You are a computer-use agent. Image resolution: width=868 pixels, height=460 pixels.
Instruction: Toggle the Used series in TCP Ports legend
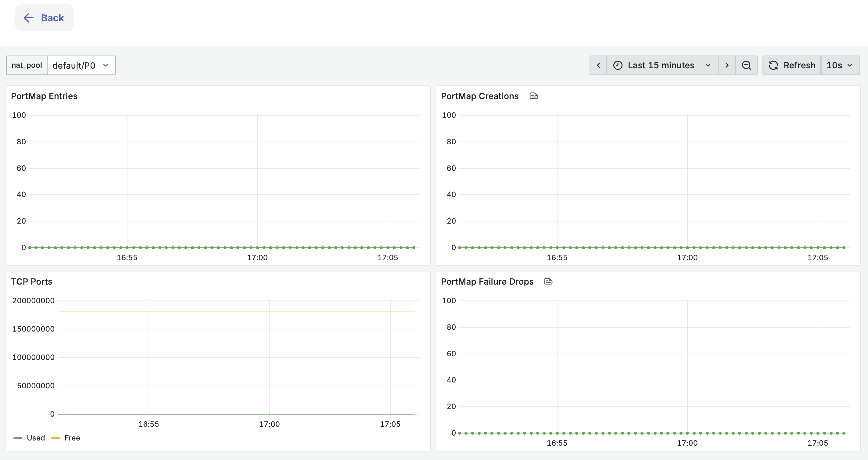36,438
